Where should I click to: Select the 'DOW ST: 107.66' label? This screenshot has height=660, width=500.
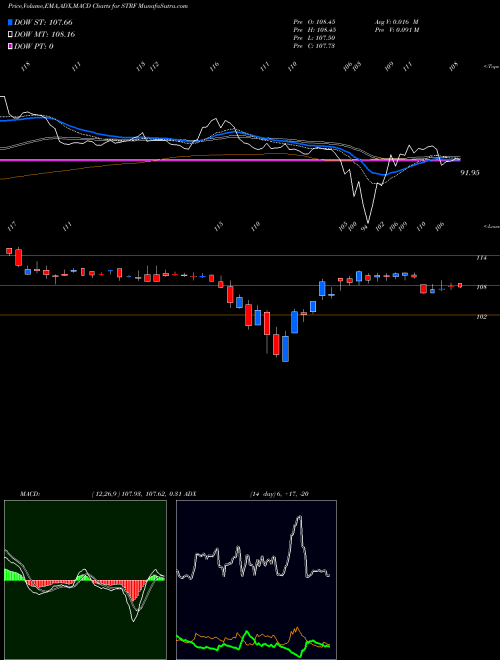click(43, 22)
